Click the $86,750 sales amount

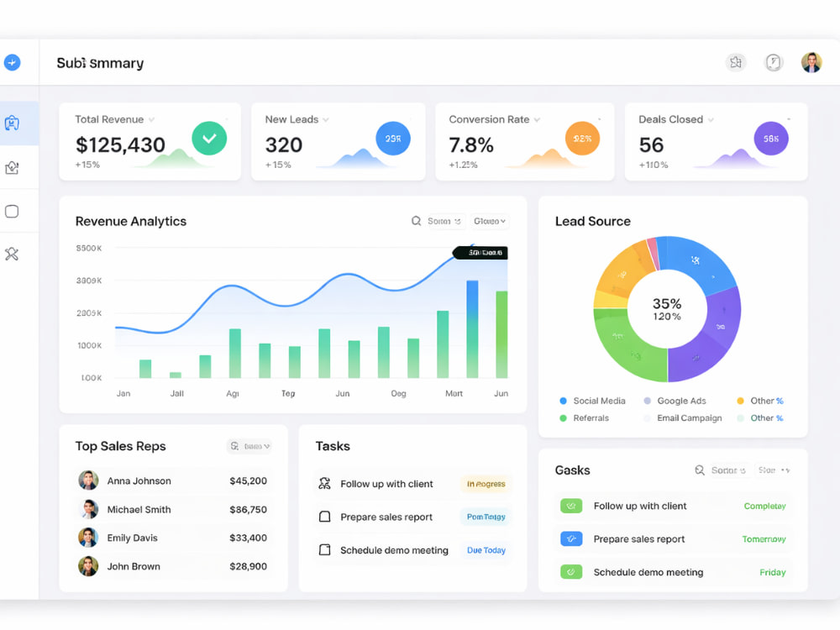(248, 510)
